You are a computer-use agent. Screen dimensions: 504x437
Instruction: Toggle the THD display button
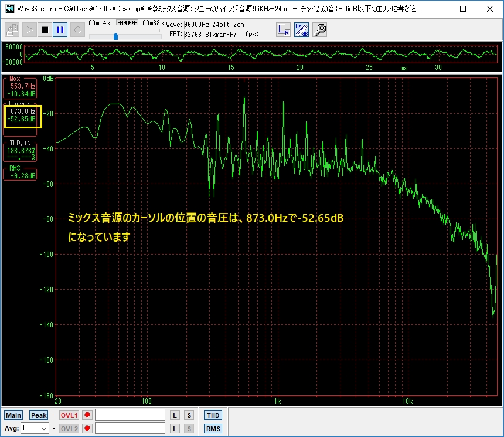click(x=213, y=415)
